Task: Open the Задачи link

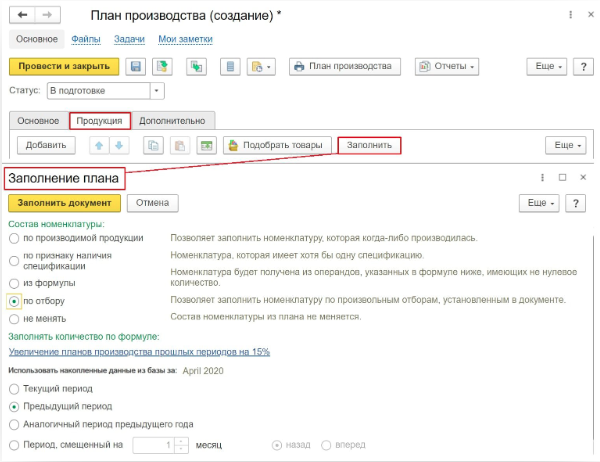Action: (x=129, y=39)
